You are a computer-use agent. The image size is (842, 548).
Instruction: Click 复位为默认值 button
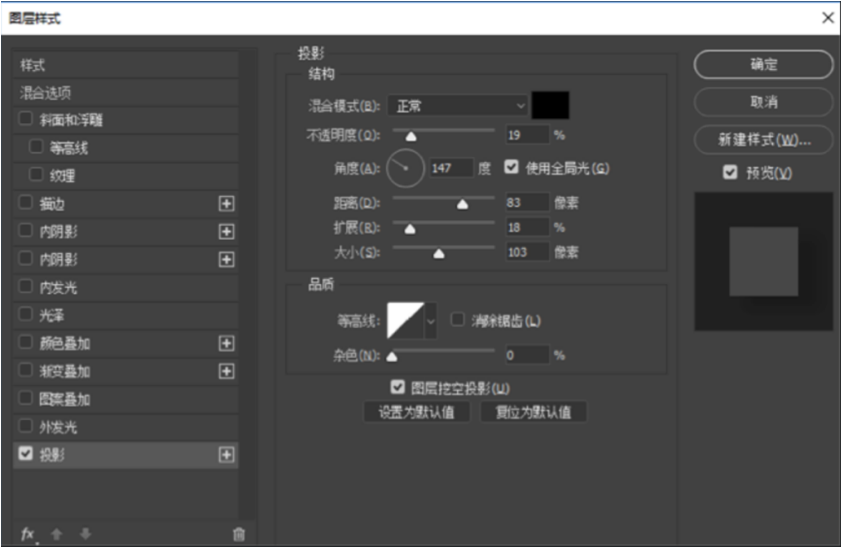(533, 412)
